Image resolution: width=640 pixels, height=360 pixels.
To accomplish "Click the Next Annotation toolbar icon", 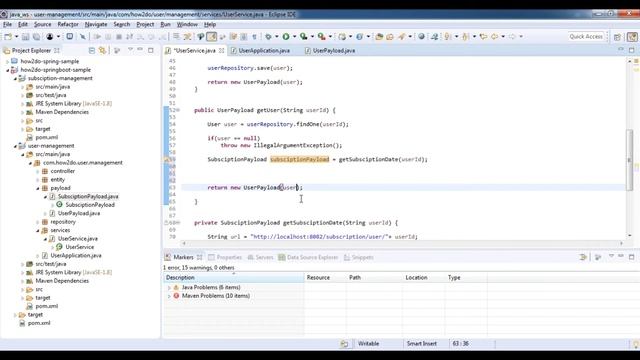I will (x=448, y=37).
